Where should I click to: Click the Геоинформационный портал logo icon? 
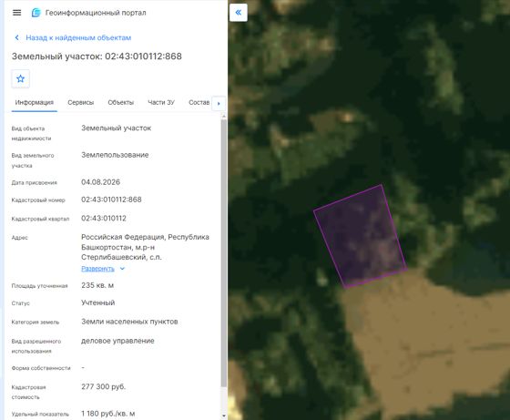pos(36,13)
